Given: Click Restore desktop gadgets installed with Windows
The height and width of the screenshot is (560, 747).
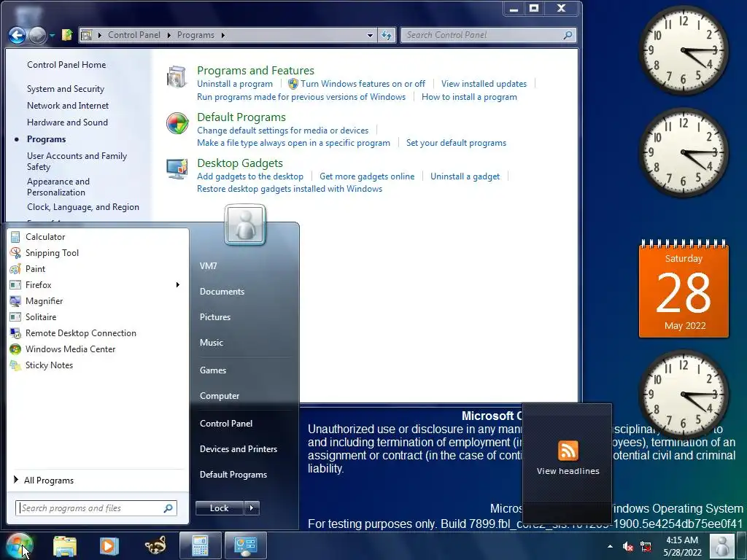Looking at the screenshot, I should pos(290,189).
